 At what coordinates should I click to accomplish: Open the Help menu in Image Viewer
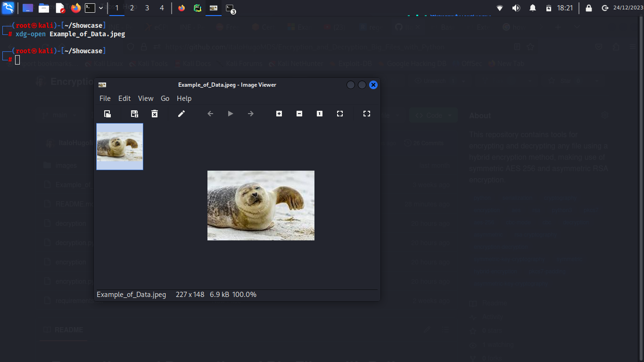point(184,99)
